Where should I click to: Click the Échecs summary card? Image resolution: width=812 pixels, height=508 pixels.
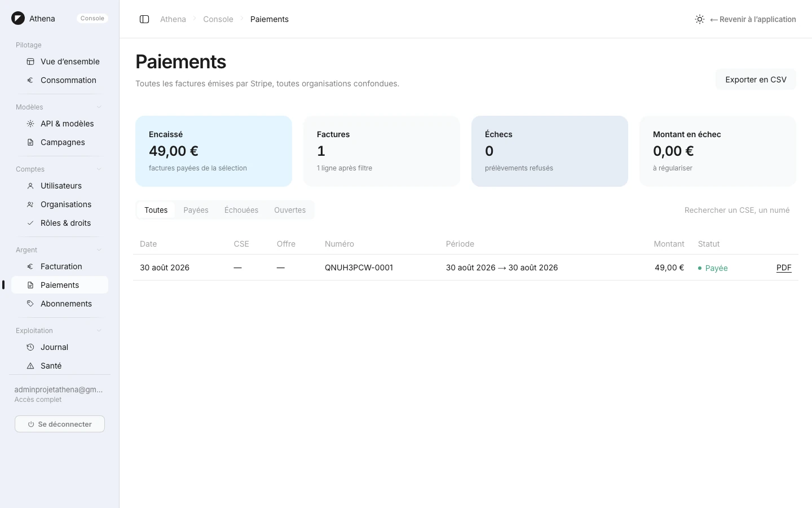(550, 151)
